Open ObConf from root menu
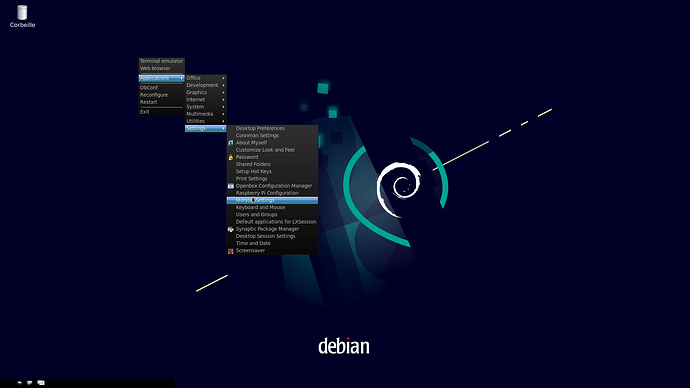 pos(161,88)
